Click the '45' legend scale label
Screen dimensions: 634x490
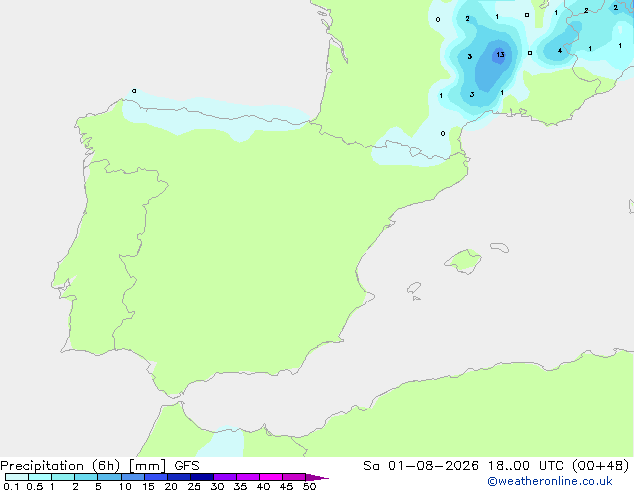pyautogui.click(x=286, y=486)
